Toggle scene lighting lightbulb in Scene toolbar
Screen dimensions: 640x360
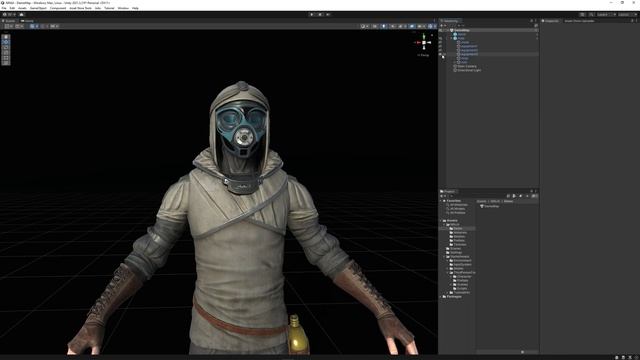click(384, 26)
